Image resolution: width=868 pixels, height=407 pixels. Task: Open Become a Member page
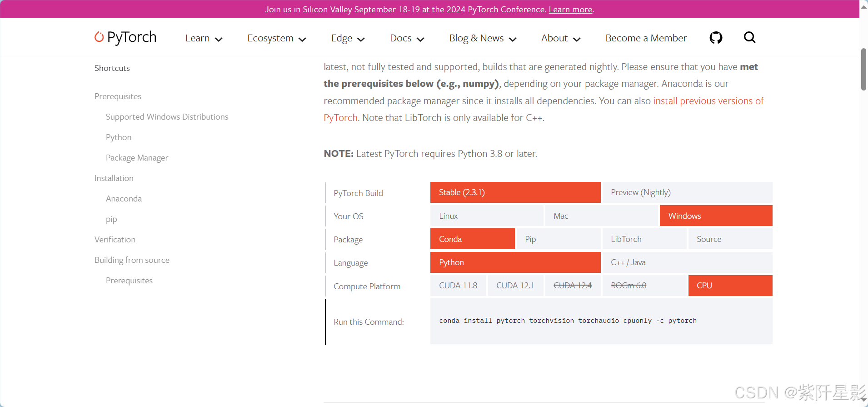[x=646, y=38]
